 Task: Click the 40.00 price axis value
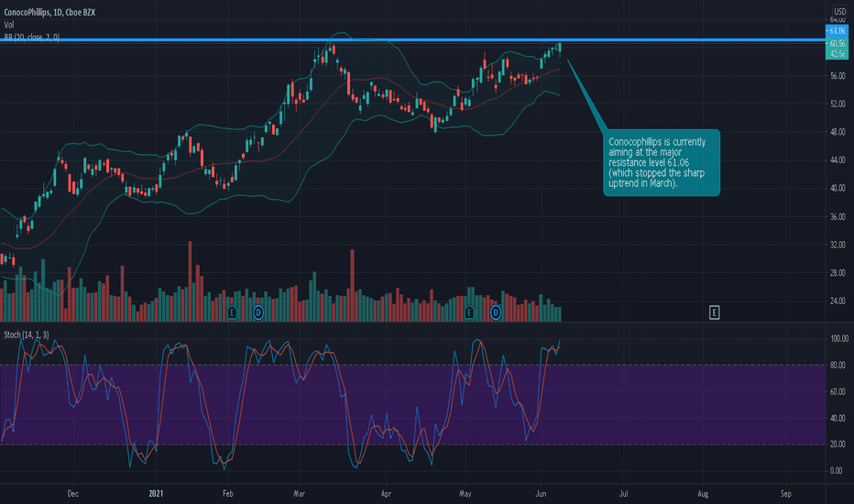(838, 188)
